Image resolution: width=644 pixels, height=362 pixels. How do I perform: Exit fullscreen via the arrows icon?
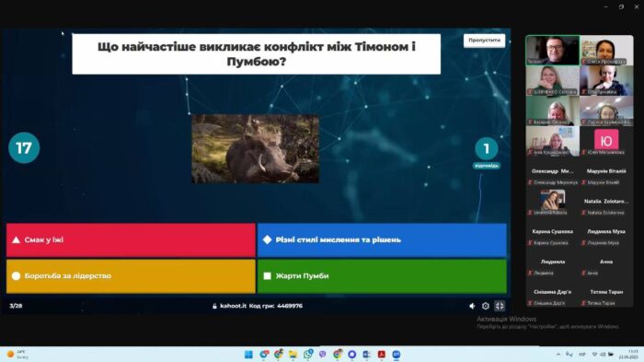click(500, 306)
